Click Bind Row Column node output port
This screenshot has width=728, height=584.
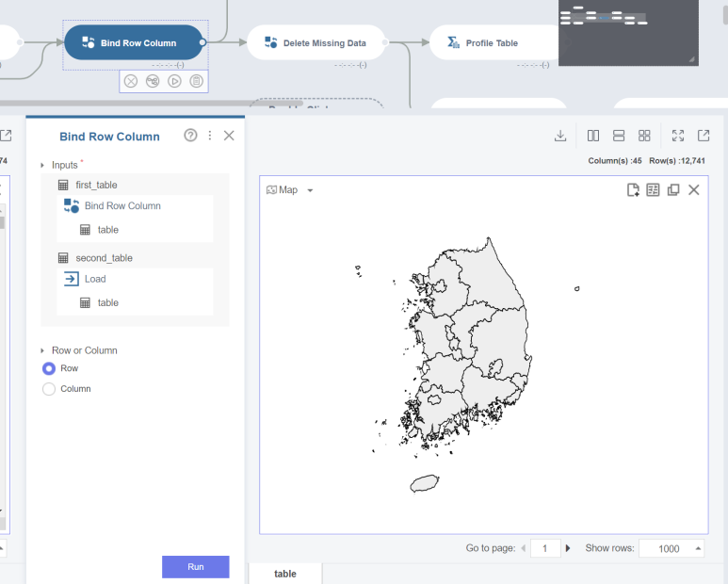pyautogui.click(x=202, y=42)
